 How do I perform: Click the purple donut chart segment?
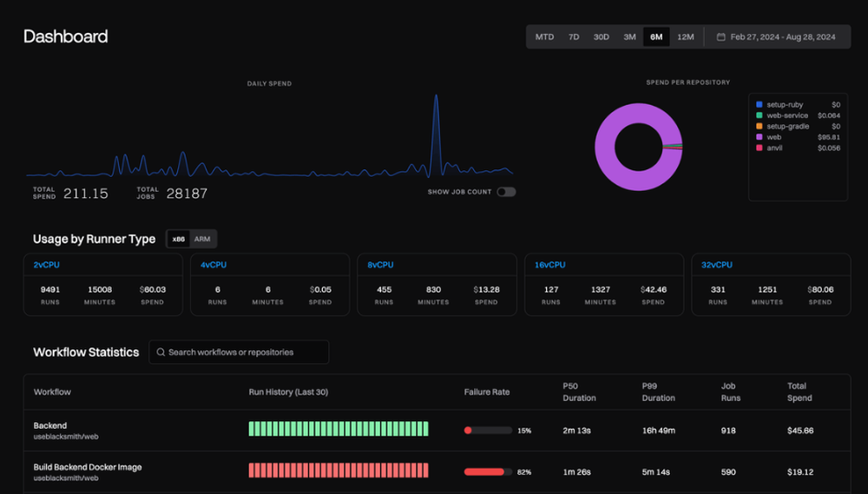604,147
